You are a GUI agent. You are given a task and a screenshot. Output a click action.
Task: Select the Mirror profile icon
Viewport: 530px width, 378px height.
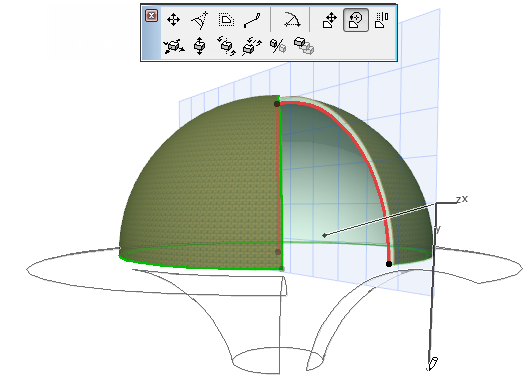point(382,20)
